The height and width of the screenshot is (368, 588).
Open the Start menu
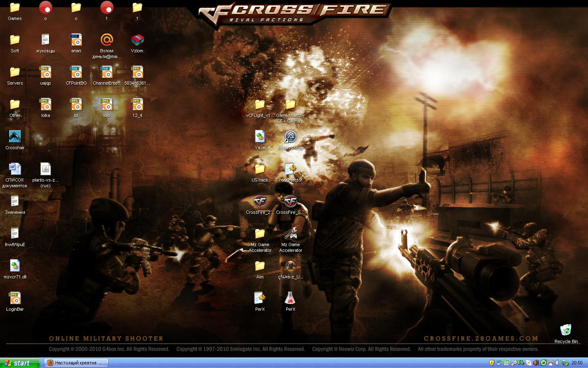20,363
